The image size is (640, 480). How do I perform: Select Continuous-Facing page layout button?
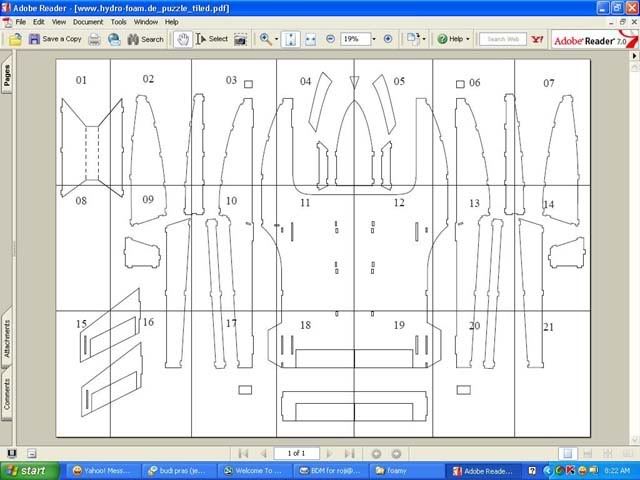coord(608,453)
